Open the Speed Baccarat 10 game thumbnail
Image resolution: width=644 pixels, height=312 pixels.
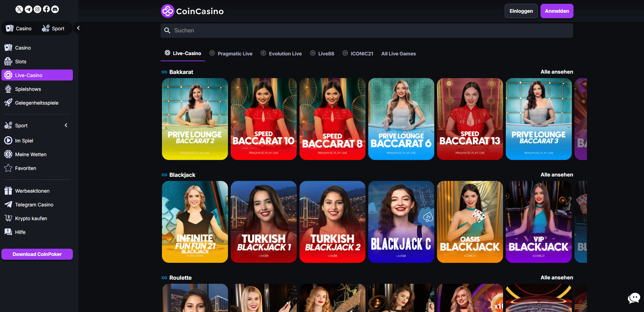click(x=264, y=119)
